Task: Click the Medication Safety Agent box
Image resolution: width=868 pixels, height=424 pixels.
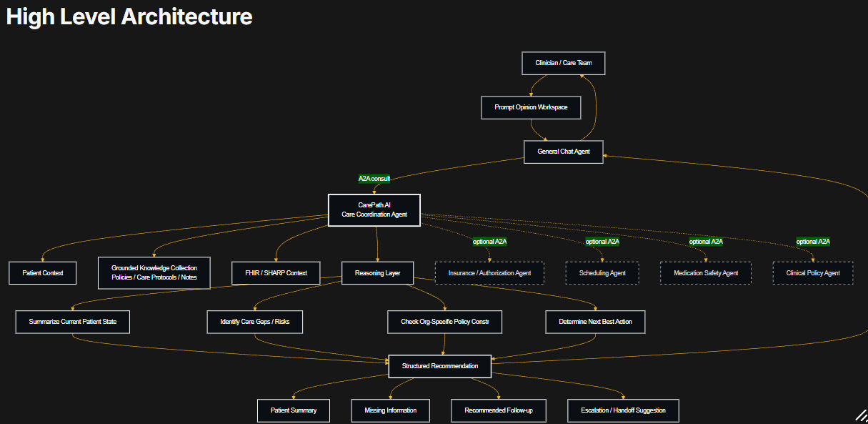Action: [706, 272]
